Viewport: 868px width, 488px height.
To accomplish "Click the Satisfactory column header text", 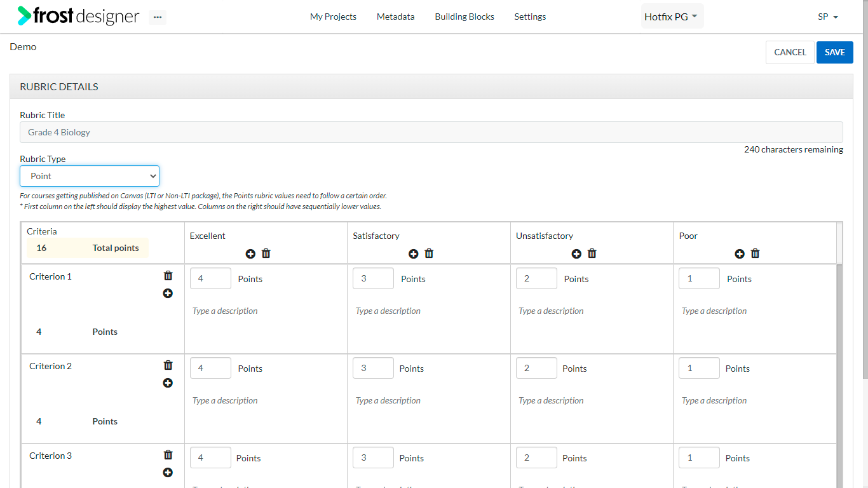I will click(376, 236).
